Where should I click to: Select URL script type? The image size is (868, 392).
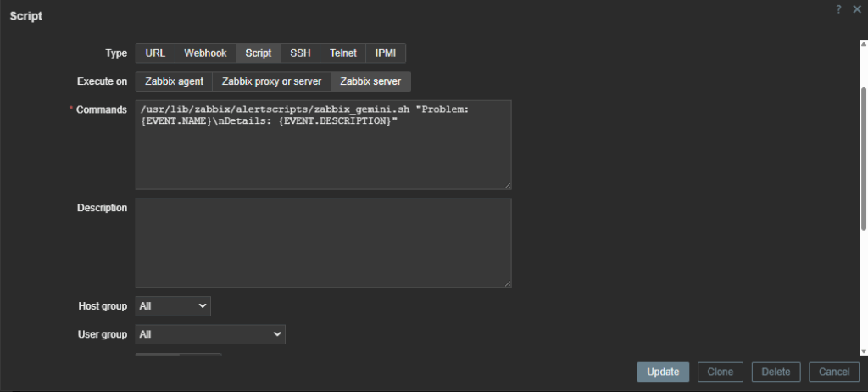point(155,53)
